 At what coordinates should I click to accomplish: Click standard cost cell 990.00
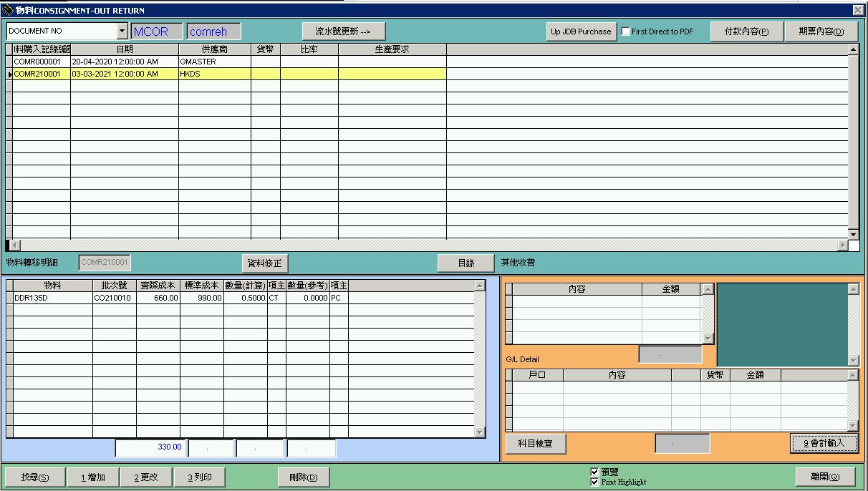202,298
